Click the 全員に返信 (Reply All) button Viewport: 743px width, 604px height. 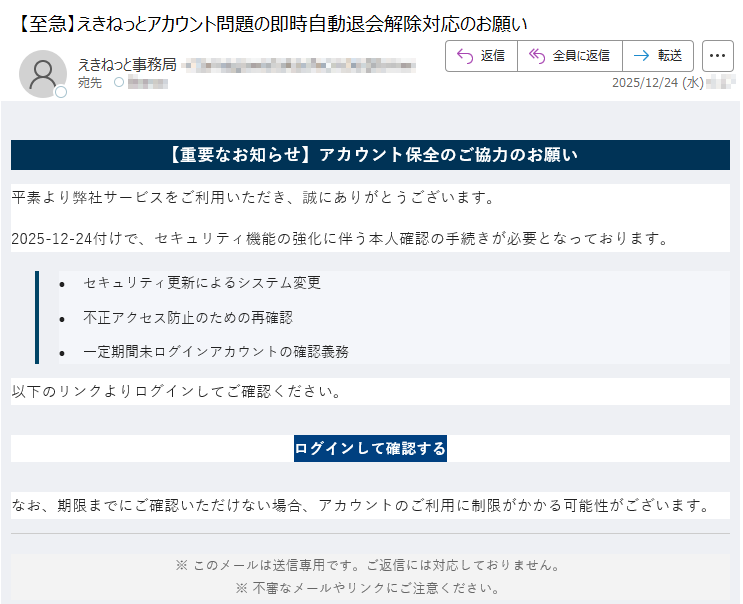[569, 56]
